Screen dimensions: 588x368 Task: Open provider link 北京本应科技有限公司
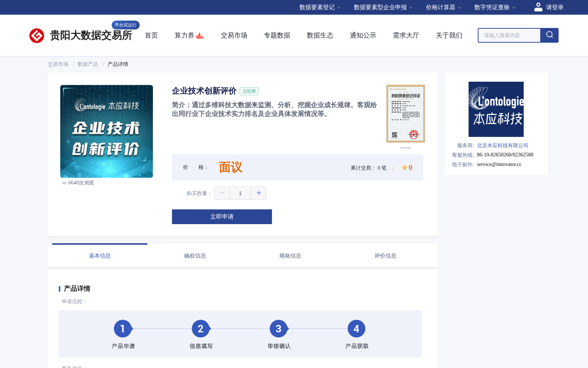502,146
